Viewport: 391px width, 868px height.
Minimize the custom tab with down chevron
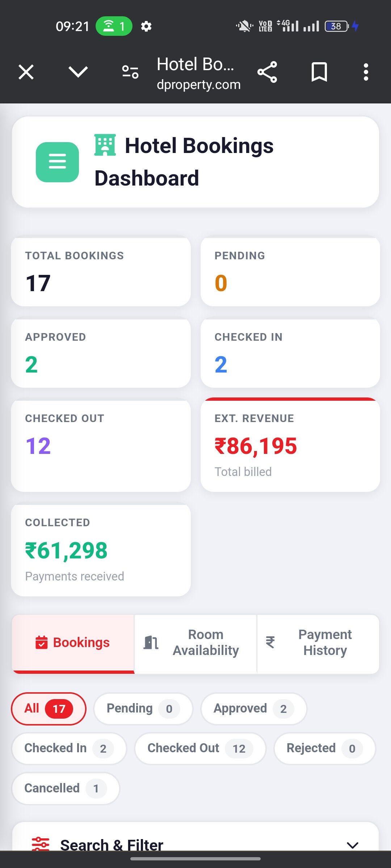coord(78,72)
